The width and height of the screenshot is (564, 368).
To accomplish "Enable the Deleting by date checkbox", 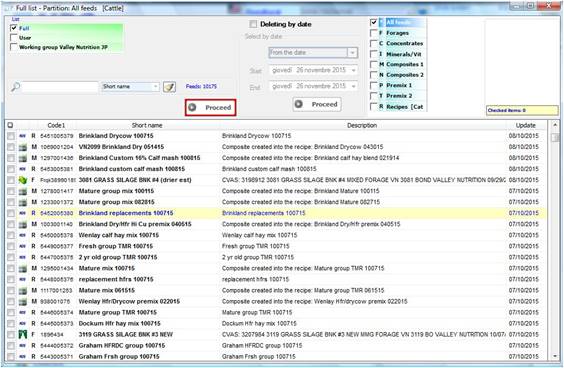I will pos(253,24).
